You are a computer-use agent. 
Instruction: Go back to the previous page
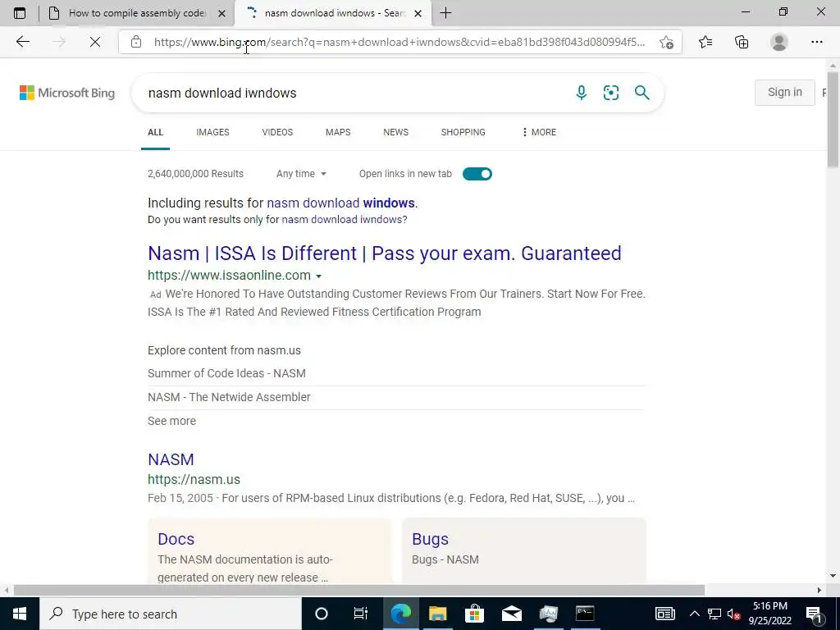coord(22,42)
